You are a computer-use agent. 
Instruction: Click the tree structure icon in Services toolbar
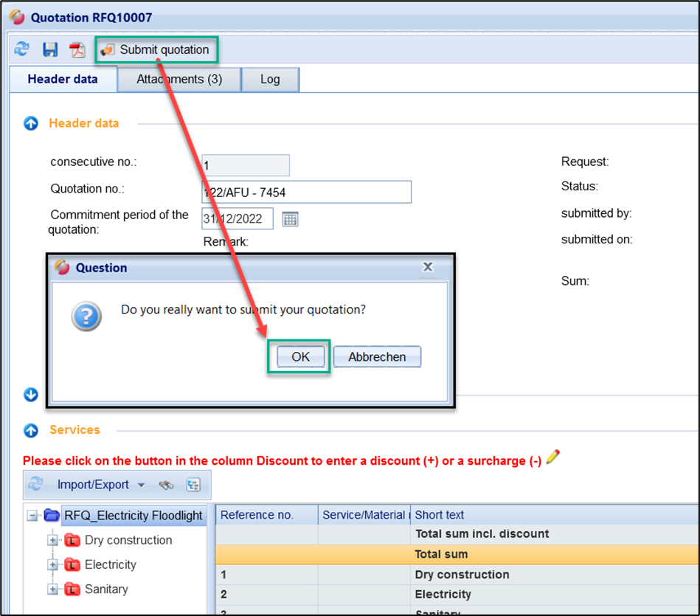click(193, 485)
